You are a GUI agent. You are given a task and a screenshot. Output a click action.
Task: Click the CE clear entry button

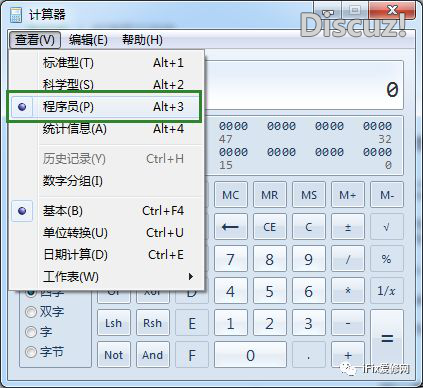[270, 227]
